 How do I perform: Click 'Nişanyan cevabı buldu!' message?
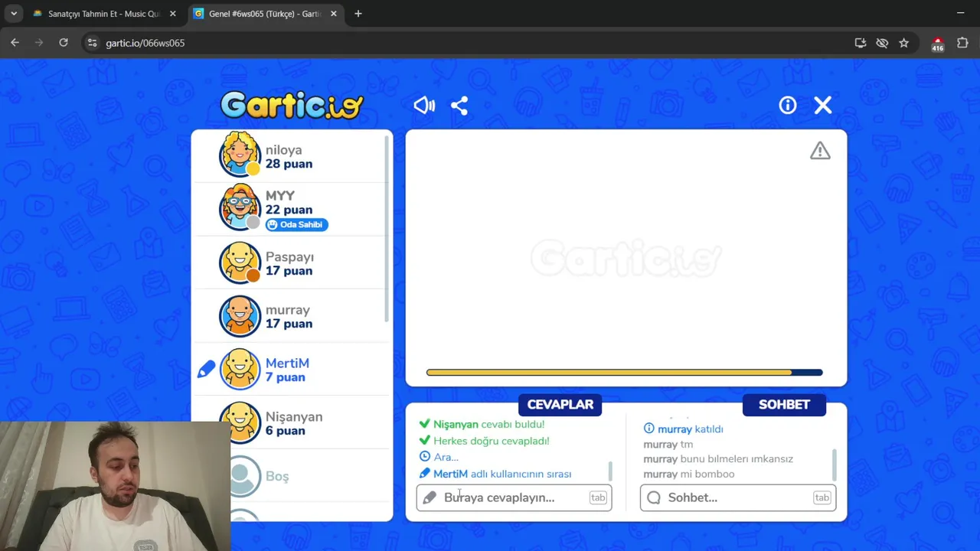[x=488, y=424]
